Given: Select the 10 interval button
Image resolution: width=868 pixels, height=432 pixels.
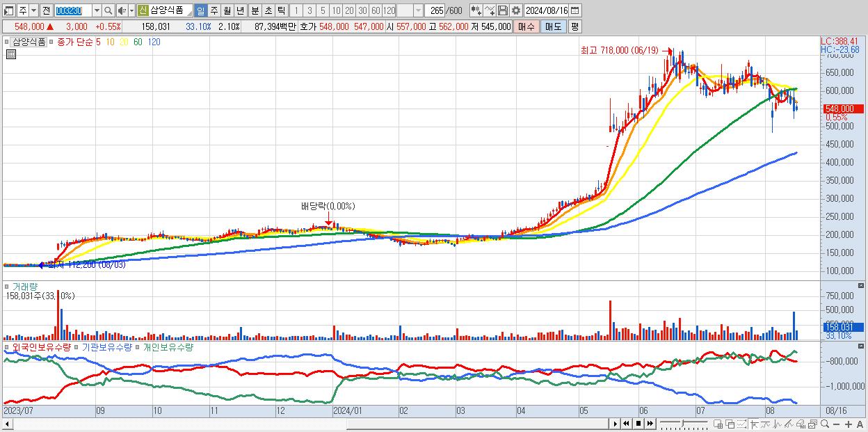Looking at the screenshot, I should coord(336,10).
